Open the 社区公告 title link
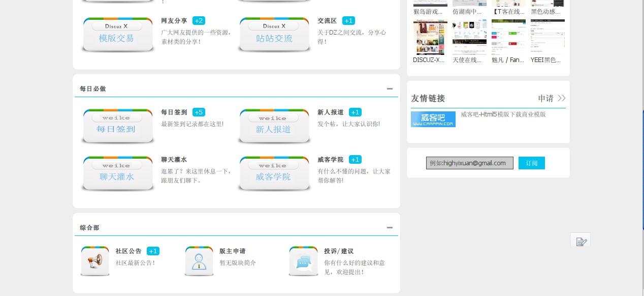Viewport: 644px width, 296px height. click(x=128, y=251)
